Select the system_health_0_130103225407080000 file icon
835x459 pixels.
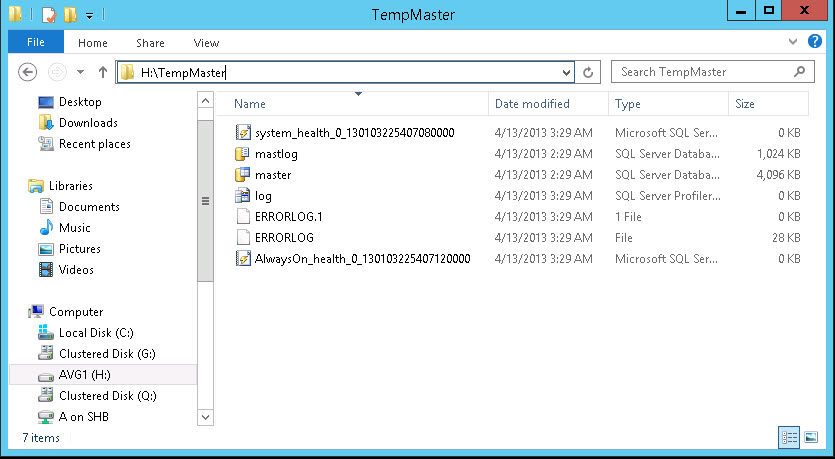point(243,132)
